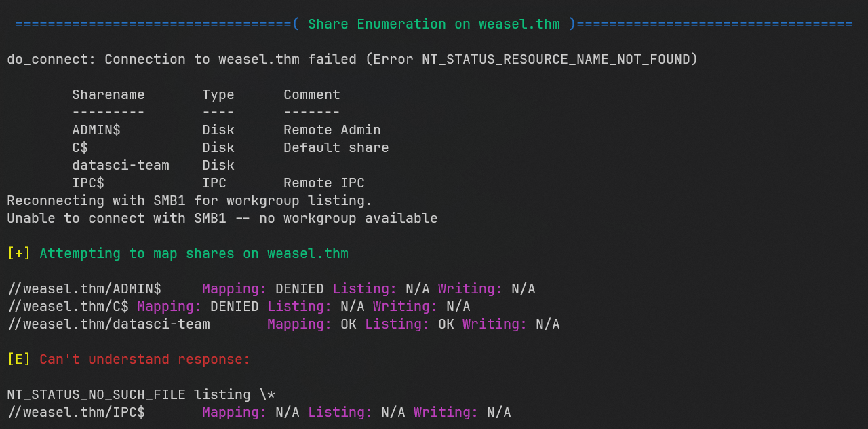Open the //weasel.thm/IPC$ path

pyautogui.click(x=76, y=413)
